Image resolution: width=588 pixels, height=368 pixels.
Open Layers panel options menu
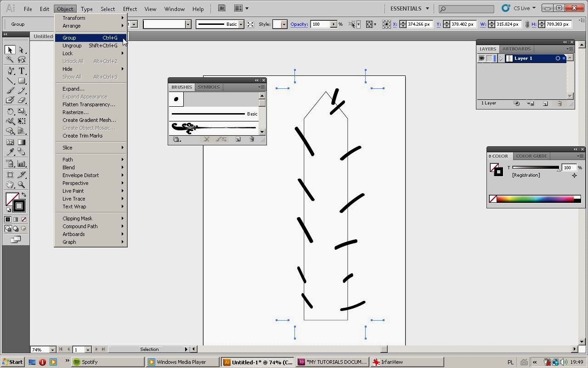point(569,49)
